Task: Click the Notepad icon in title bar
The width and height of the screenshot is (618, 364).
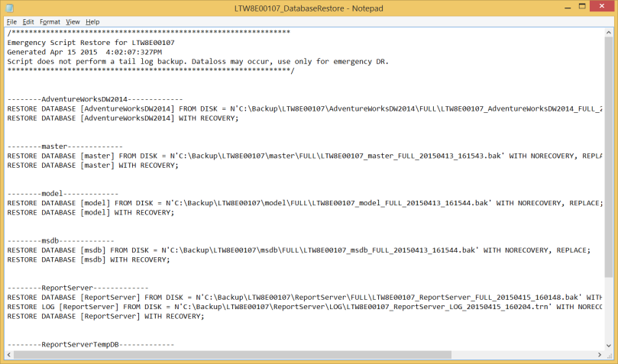Action: 10,8
